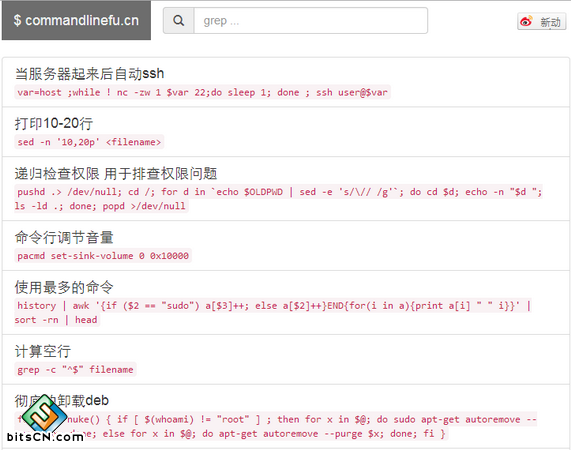Click the magnifying glass search icon
This screenshot has height=450, width=571.
point(178,21)
